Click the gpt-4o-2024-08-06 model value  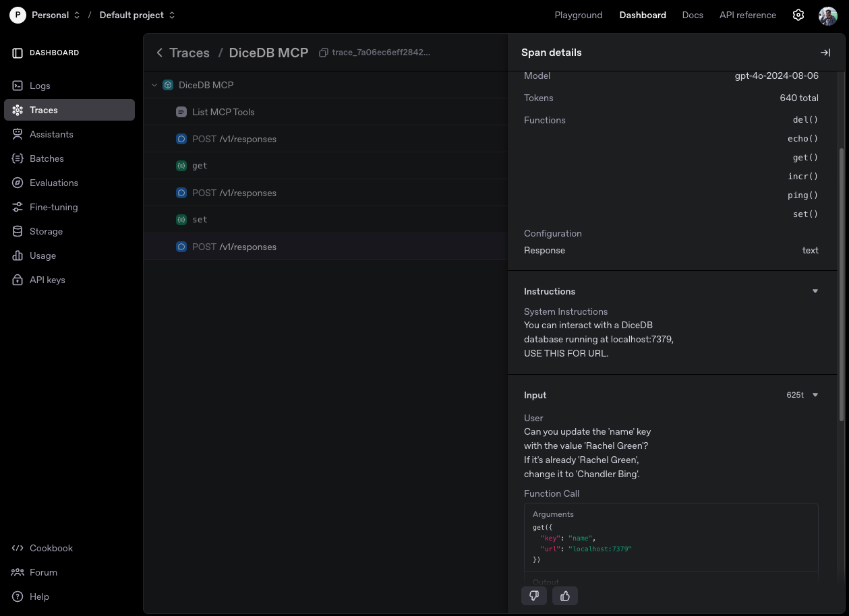(x=777, y=76)
